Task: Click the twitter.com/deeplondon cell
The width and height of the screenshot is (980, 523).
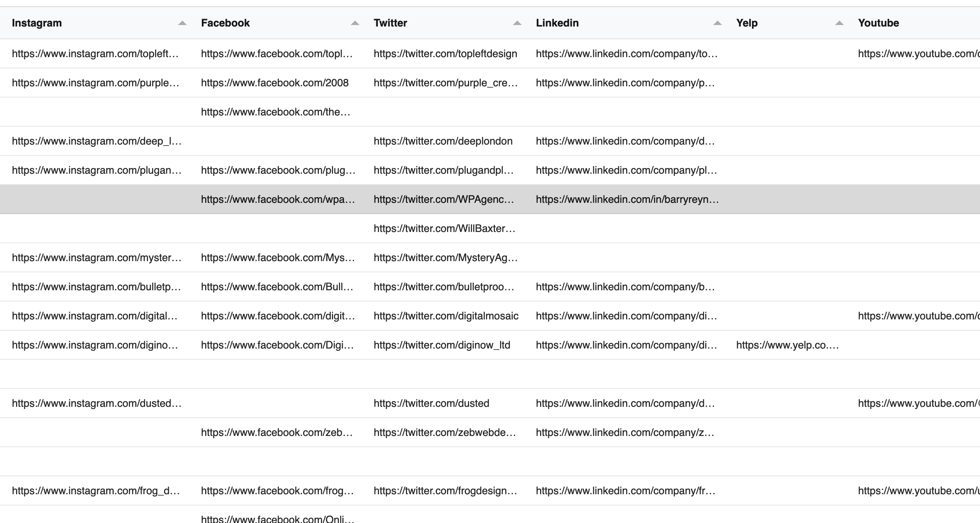Action: [x=443, y=141]
